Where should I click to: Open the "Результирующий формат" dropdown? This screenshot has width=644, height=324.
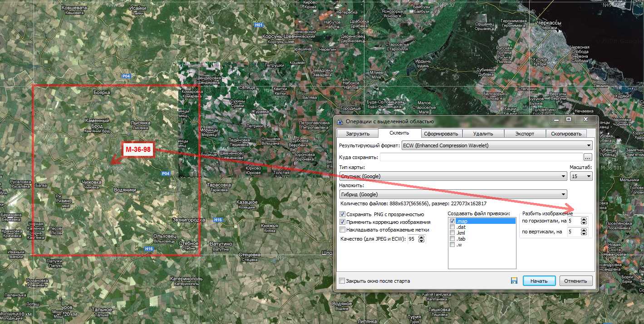(497, 145)
